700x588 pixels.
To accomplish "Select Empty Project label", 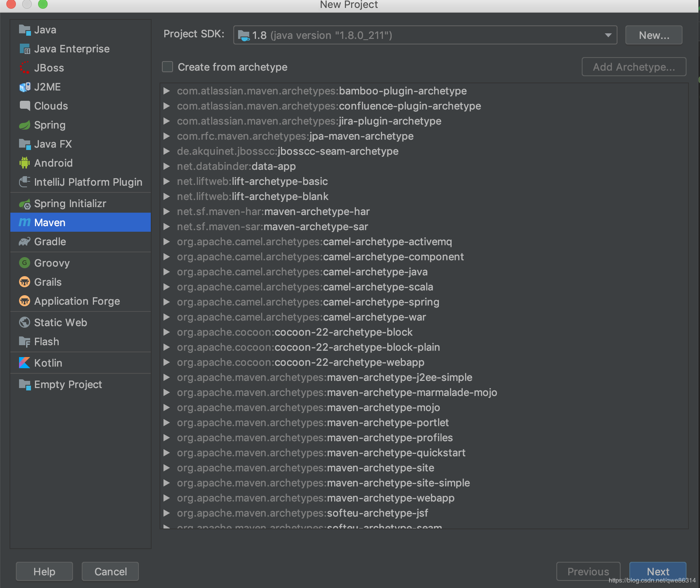I will point(68,384).
